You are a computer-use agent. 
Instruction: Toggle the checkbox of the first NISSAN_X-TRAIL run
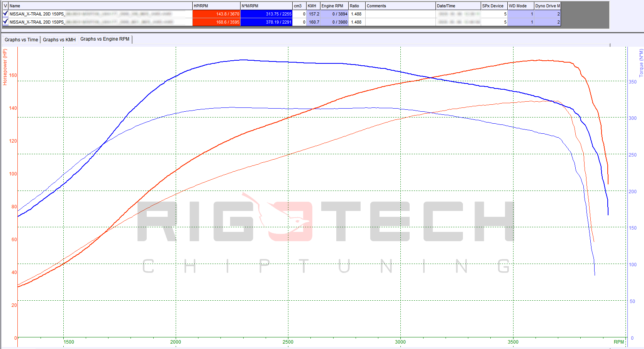coord(5,14)
